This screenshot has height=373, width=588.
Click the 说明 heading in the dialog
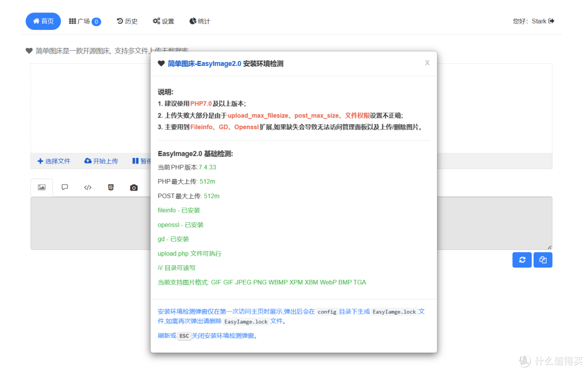166,92
